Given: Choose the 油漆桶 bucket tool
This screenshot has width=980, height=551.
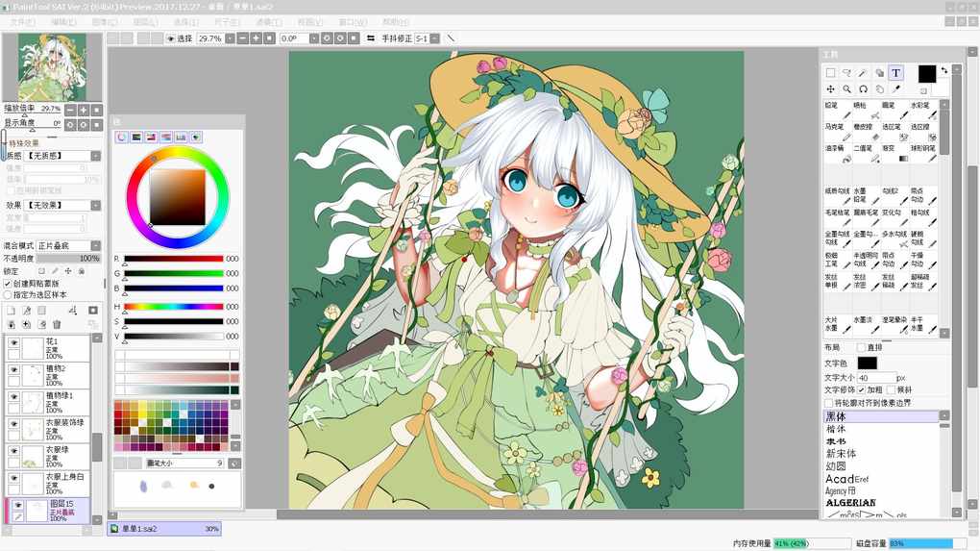Looking at the screenshot, I should tap(838, 154).
